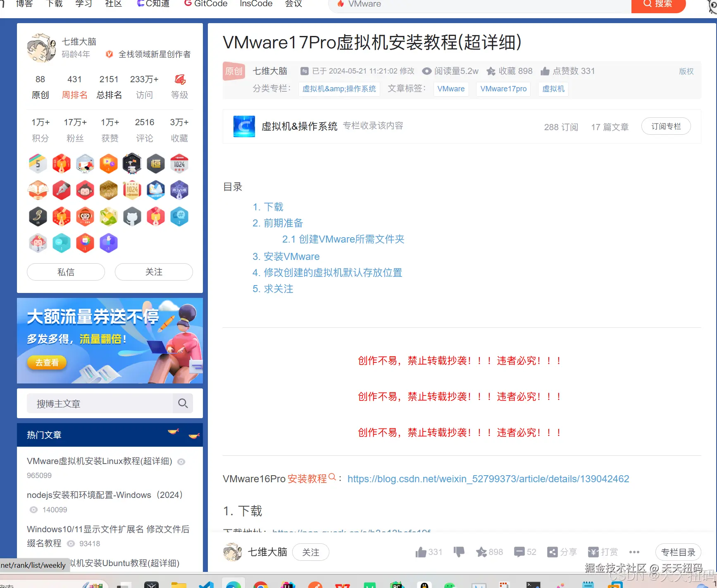This screenshot has width=717, height=588.
Task: Click the blue C column icon
Action: (244, 126)
